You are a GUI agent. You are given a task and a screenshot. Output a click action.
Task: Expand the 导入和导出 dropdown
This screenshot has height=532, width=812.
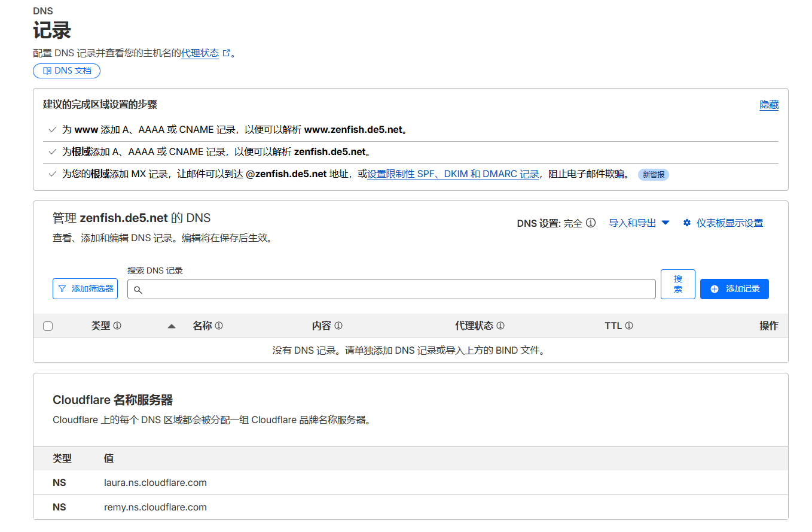point(639,223)
